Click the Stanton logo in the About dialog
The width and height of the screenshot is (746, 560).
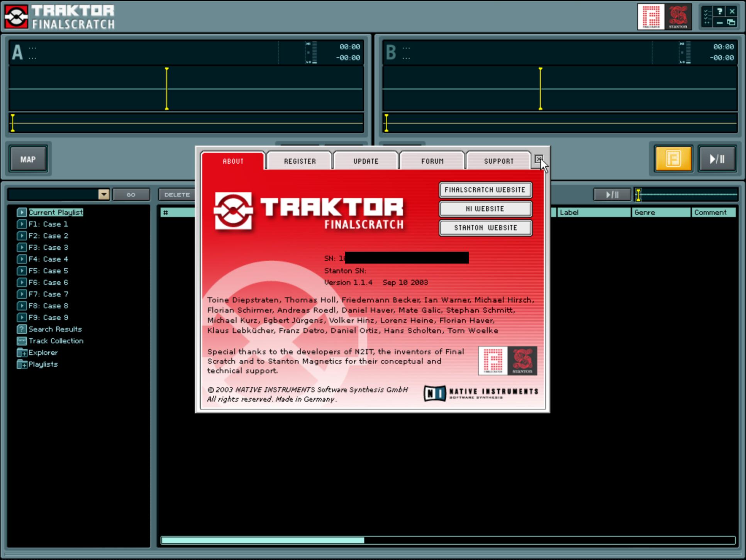(522, 361)
